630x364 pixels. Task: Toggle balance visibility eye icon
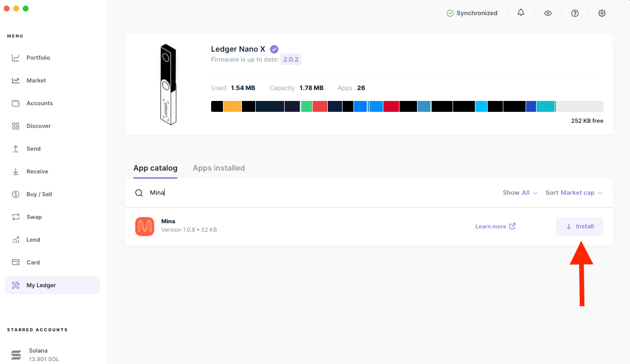548,13
